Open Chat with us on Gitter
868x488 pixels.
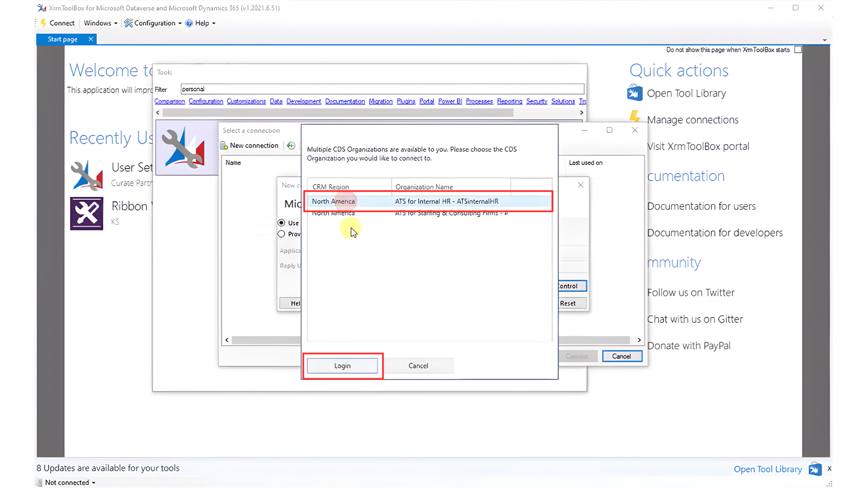click(695, 319)
